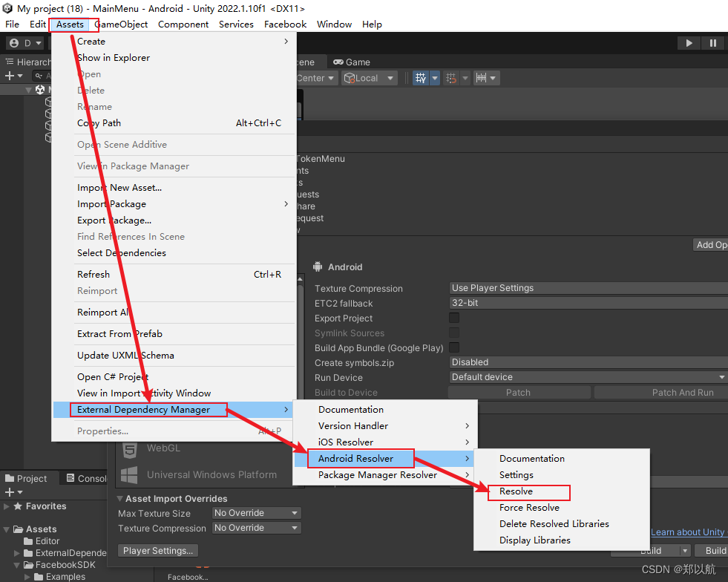Click the Pause button in toolbar
The height and width of the screenshot is (582, 728).
712,43
